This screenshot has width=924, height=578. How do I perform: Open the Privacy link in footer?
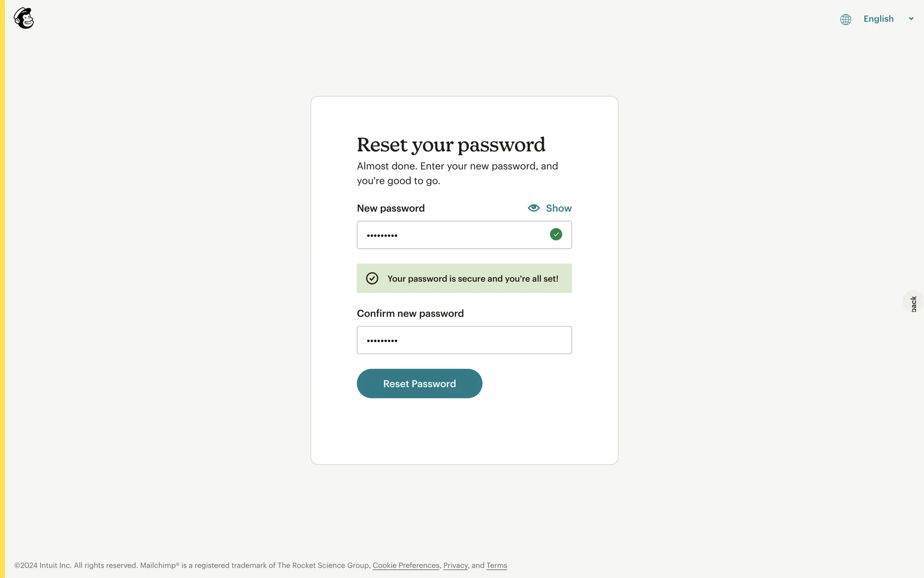point(455,565)
